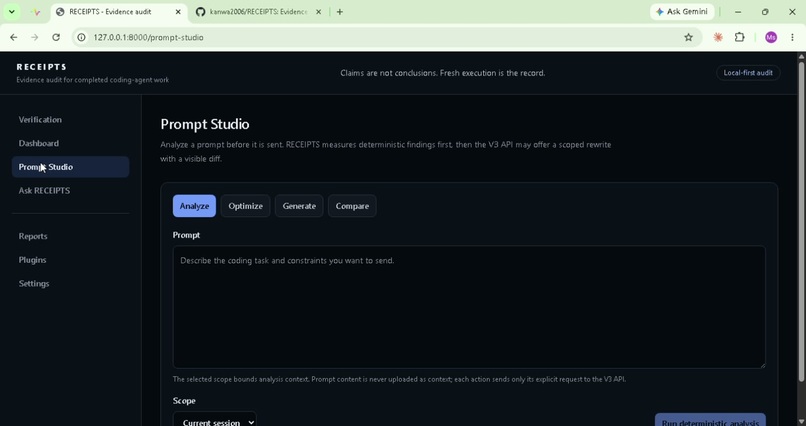Click the browser back arrow
The height and width of the screenshot is (426, 806).
point(13,37)
